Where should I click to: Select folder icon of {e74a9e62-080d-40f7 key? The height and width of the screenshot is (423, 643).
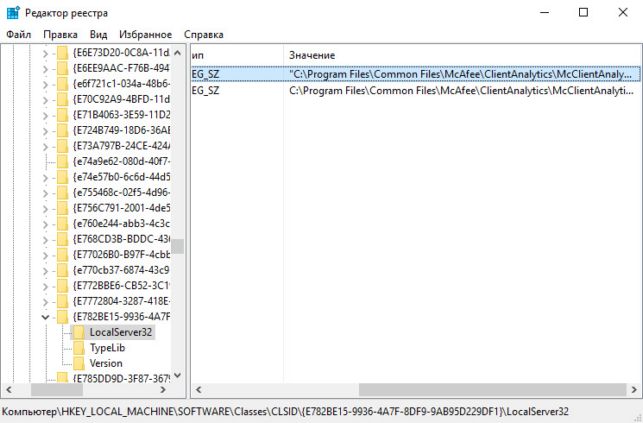pyautogui.click(x=62, y=162)
